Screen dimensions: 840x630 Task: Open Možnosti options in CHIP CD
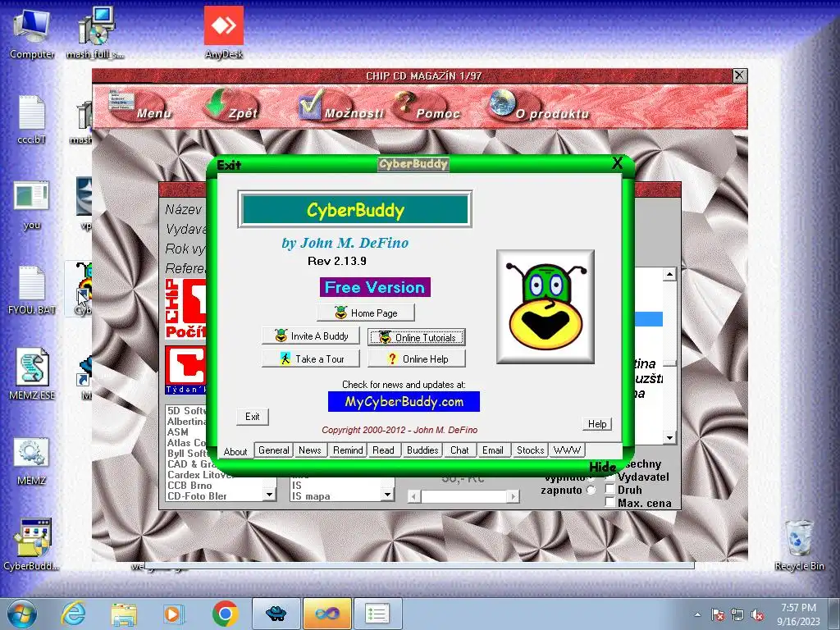[x=340, y=106]
